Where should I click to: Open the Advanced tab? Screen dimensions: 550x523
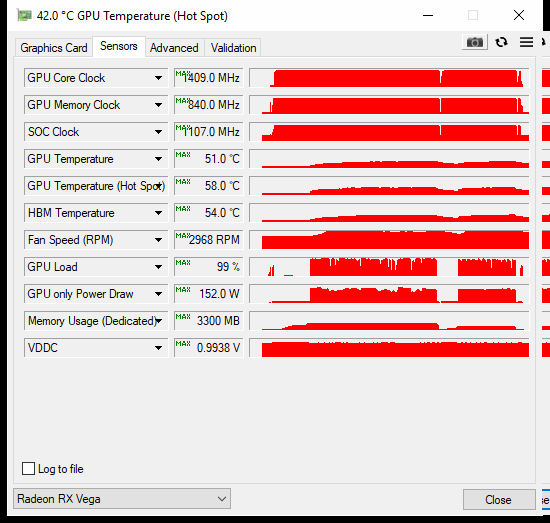[174, 48]
